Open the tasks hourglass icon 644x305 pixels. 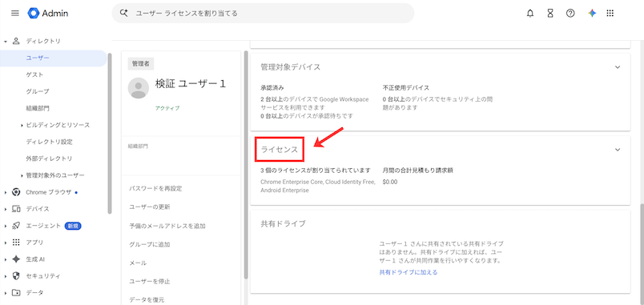[x=550, y=13]
